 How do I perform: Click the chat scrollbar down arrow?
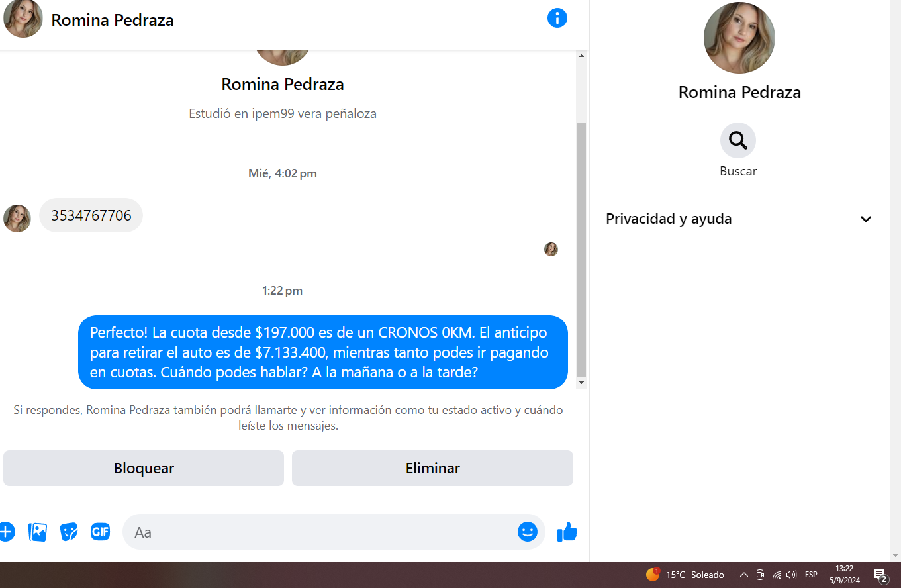coord(582,383)
